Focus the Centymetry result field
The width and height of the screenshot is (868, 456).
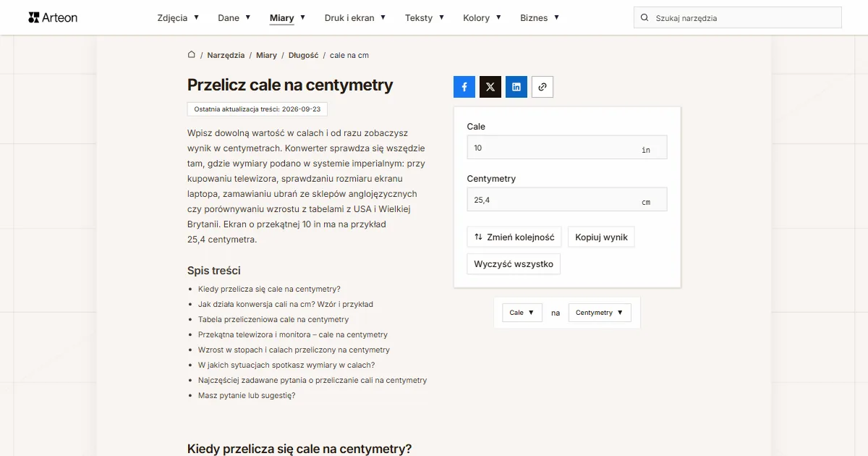pos(567,200)
